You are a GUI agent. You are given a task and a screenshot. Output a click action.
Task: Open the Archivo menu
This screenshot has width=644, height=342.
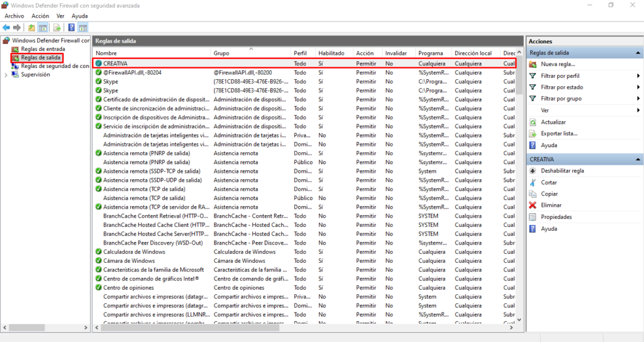coord(14,16)
